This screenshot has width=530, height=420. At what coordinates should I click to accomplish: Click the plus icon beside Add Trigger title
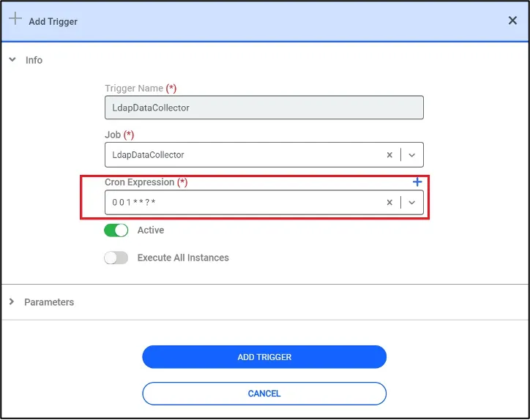(15, 18)
